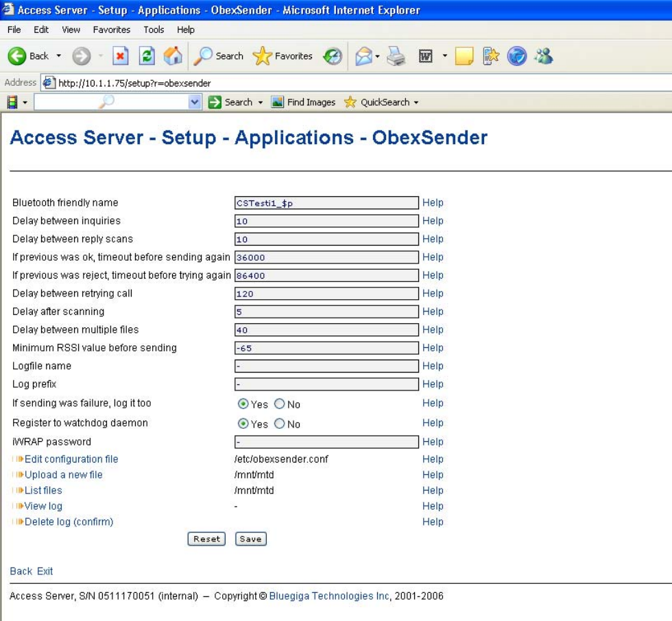Select Yes for watchdog daemon registration
This screenshot has width=672, height=621.
[x=243, y=424]
